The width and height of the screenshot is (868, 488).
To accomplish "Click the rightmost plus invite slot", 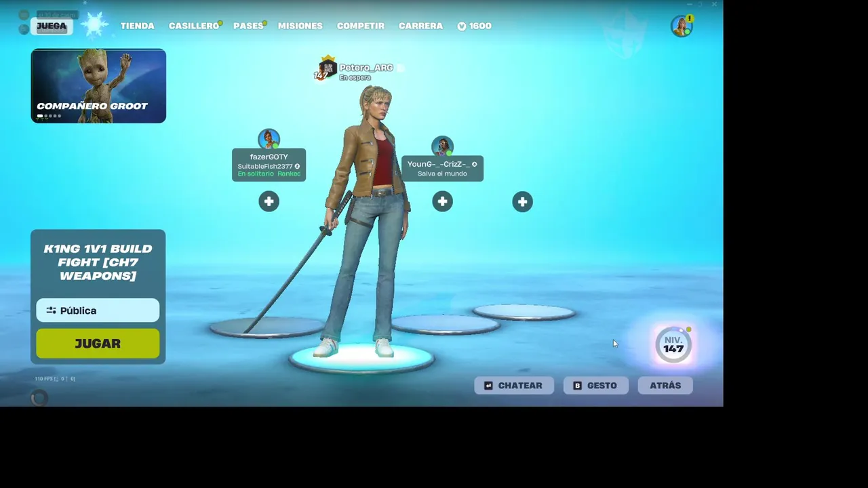I will tap(522, 201).
